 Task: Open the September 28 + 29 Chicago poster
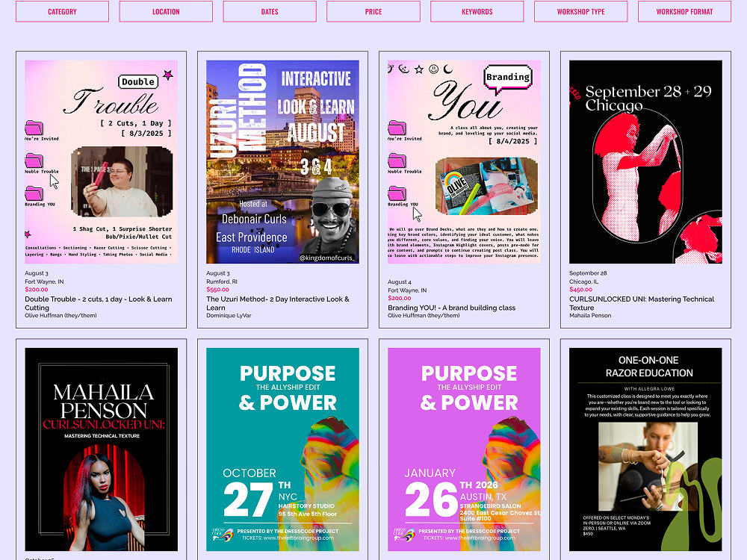(645, 162)
